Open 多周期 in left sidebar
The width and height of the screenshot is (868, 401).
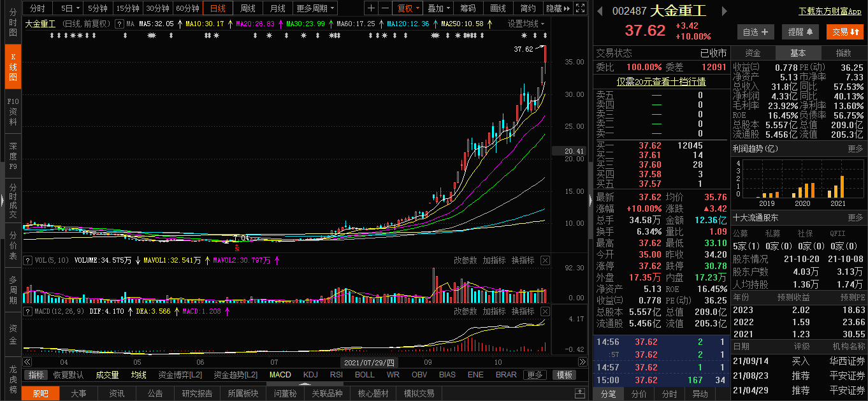(x=13, y=289)
